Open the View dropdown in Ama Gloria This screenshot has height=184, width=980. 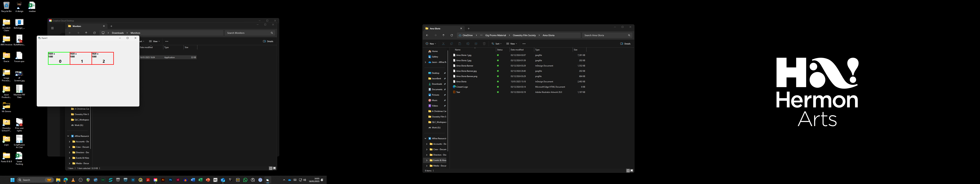click(x=512, y=43)
